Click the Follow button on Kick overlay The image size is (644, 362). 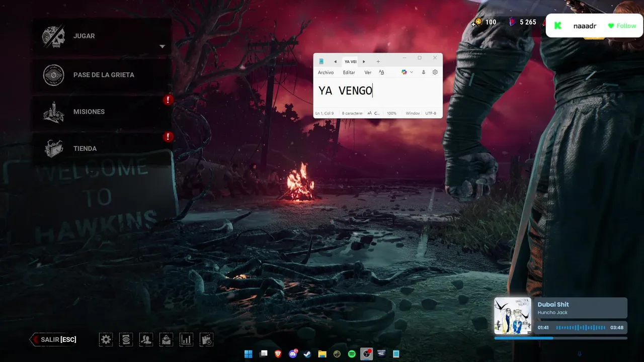[622, 26]
